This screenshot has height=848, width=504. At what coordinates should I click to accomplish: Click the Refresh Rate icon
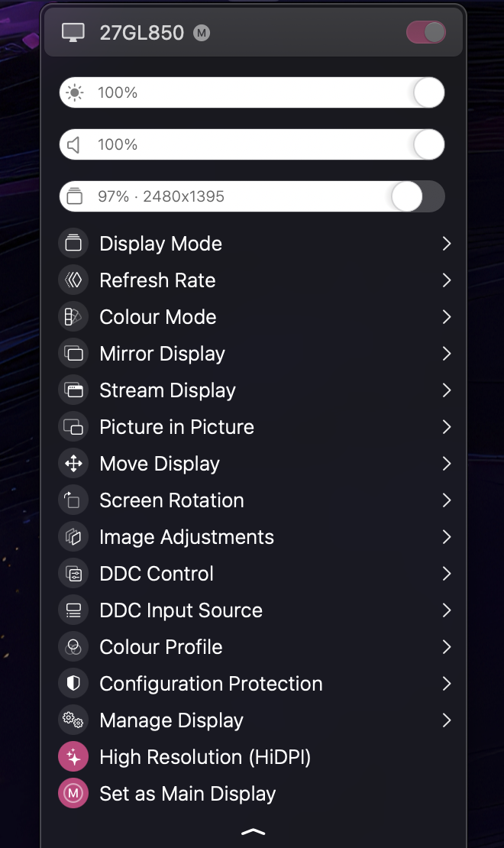click(73, 280)
